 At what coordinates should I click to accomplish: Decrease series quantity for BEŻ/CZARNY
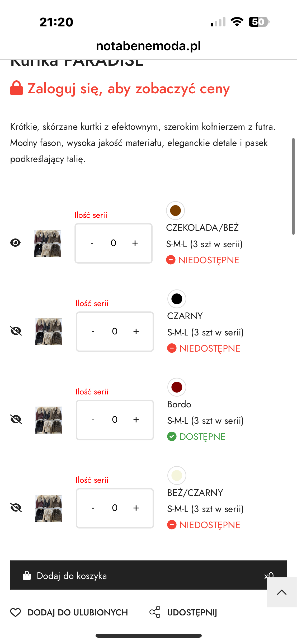(93, 508)
